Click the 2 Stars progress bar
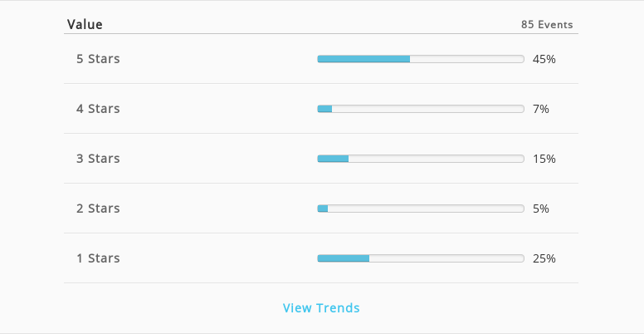Screen dimensions: 644x334 (421, 209)
